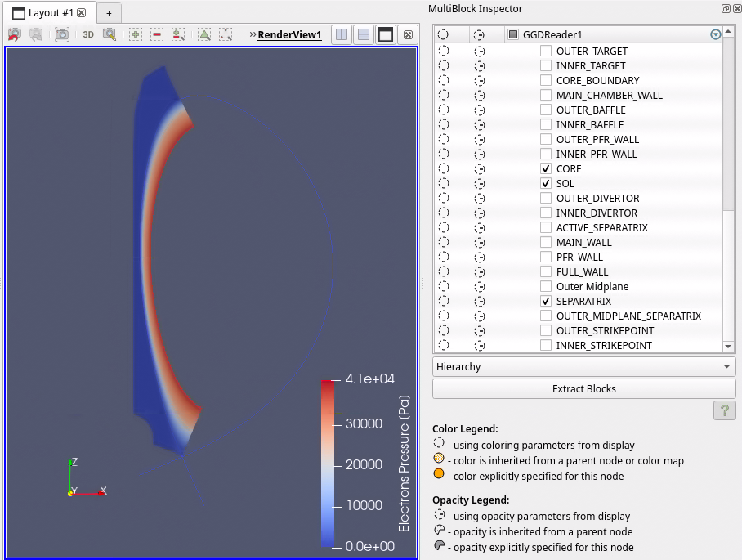This screenshot has width=742, height=560.
Task: Click add selection plus icon
Action: pyautogui.click(x=136, y=34)
